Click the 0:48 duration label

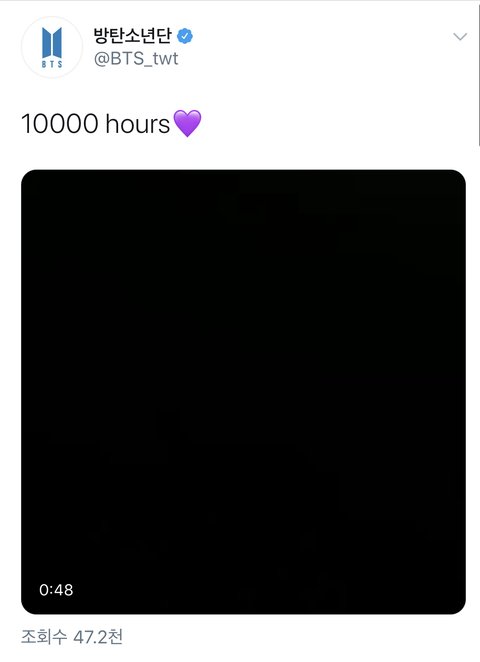[56, 590]
